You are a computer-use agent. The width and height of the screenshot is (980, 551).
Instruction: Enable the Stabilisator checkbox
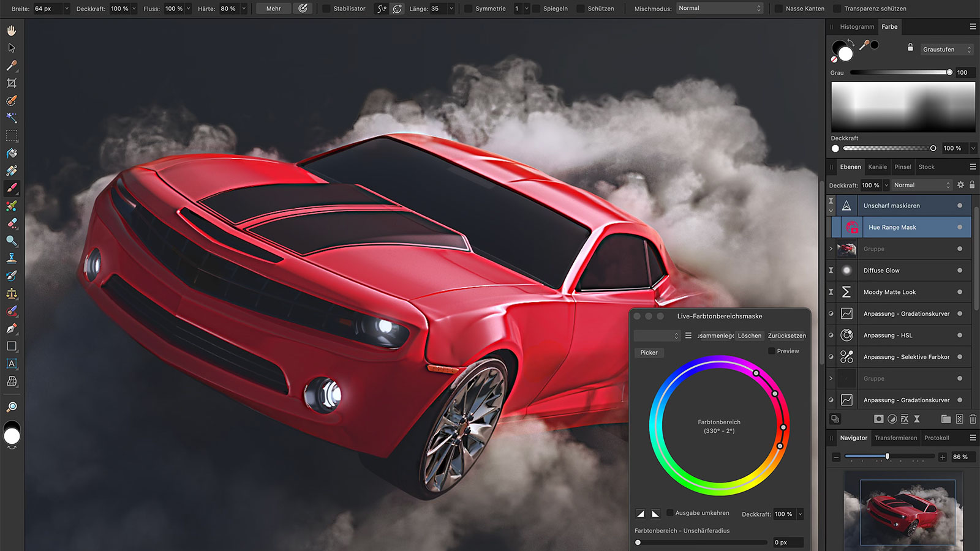[326, 9]
